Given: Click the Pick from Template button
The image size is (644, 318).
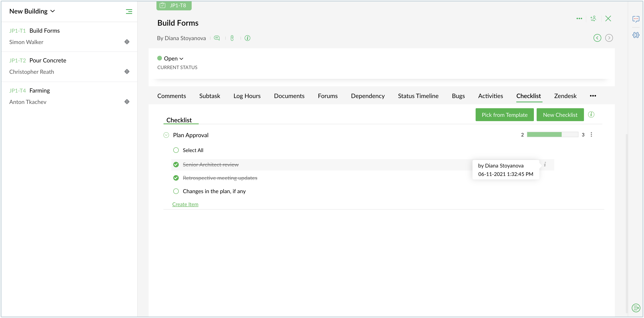Looking at the screenshot, I should (505, 115).
